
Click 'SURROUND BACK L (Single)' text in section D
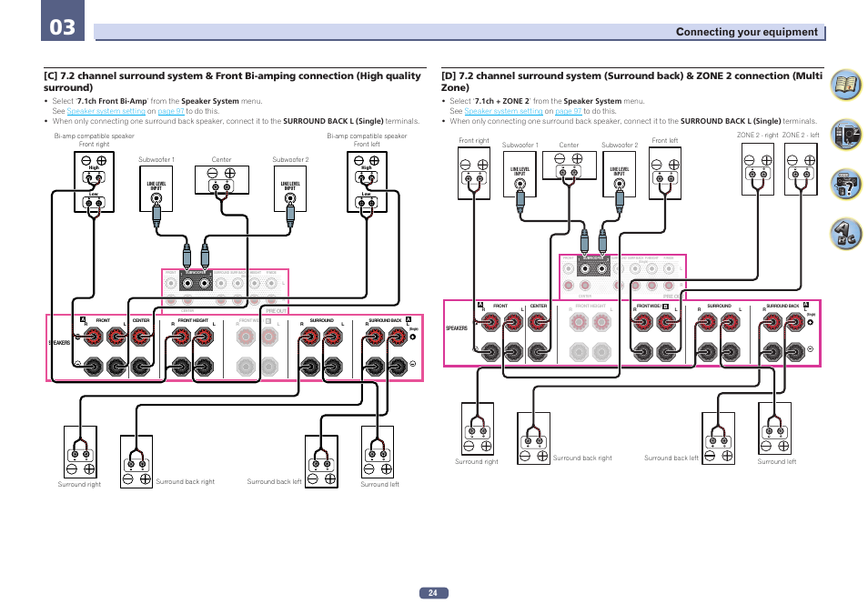pos(731,121)
